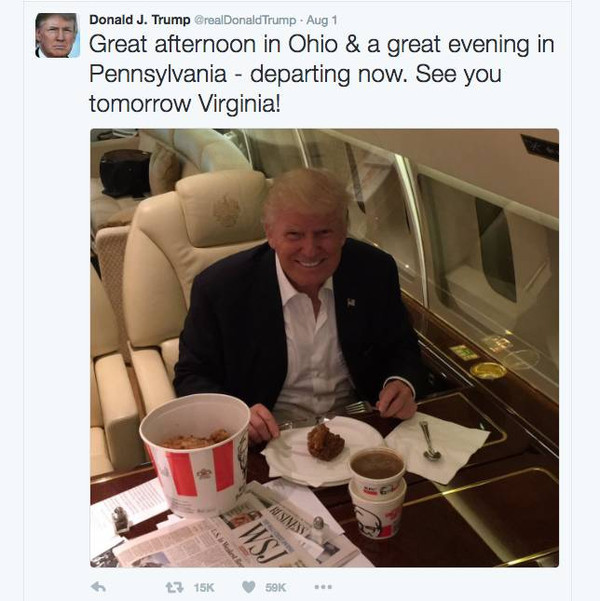
Task: Click the tweet text about Ohio and Pennsylvania
Action: (321, 74)
